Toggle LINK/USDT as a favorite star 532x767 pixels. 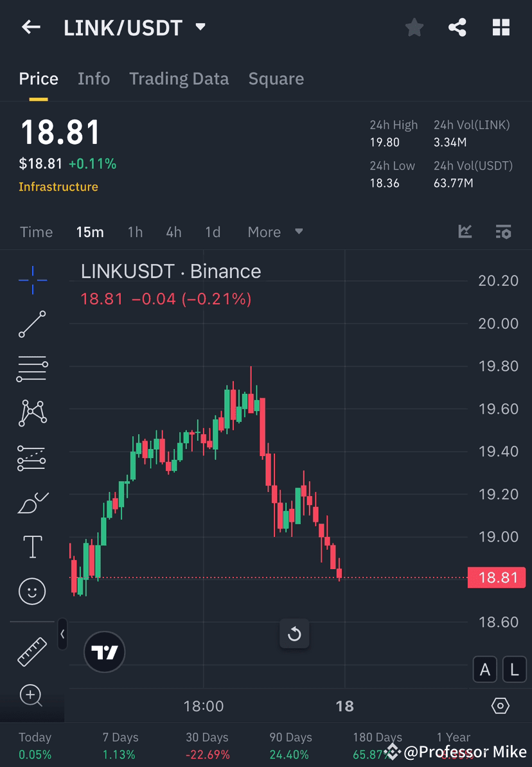414,27
